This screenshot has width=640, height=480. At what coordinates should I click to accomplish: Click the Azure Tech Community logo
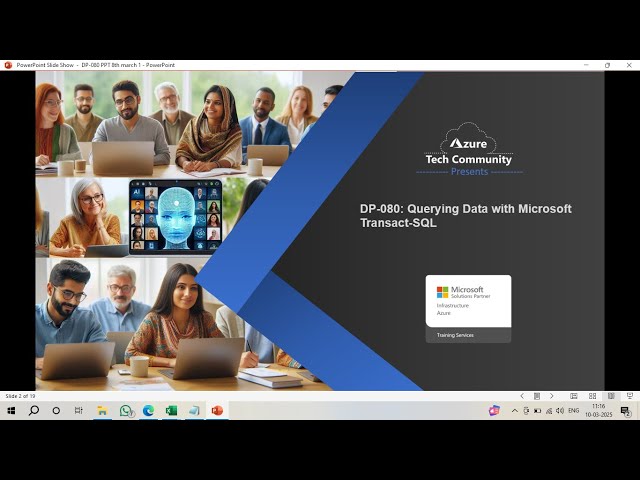(x=469, y=144)
